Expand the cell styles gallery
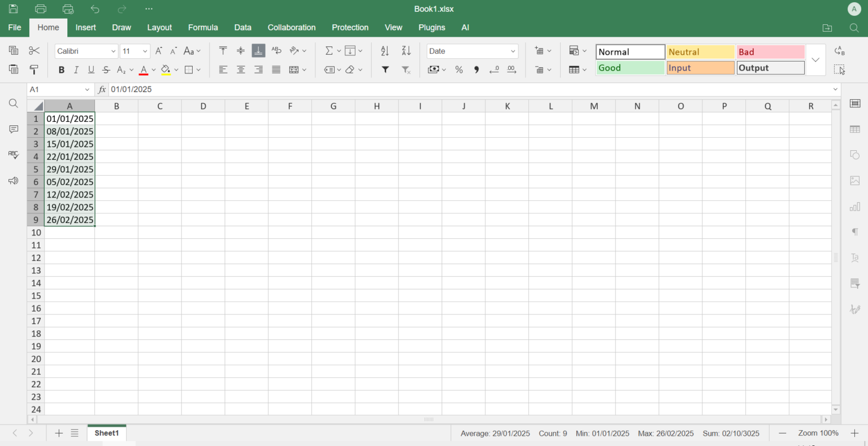The height and width of the screenshot is (446, 868). click(815, 59)
